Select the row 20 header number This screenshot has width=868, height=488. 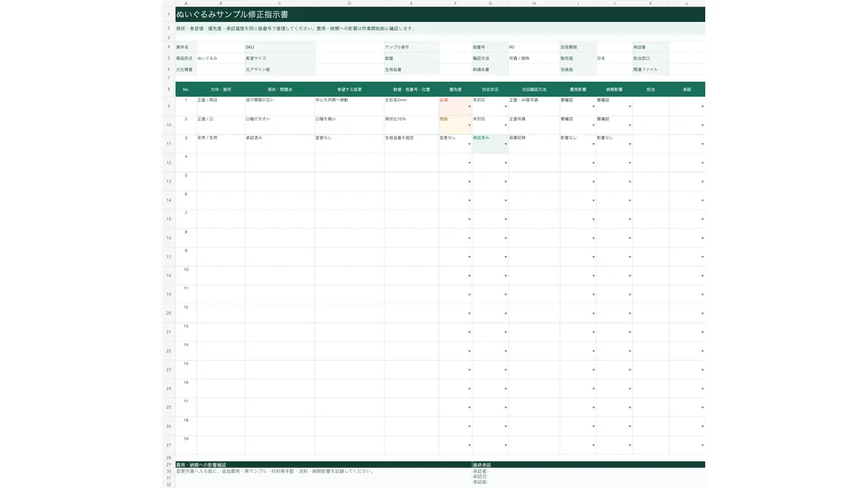coord(169,313)
